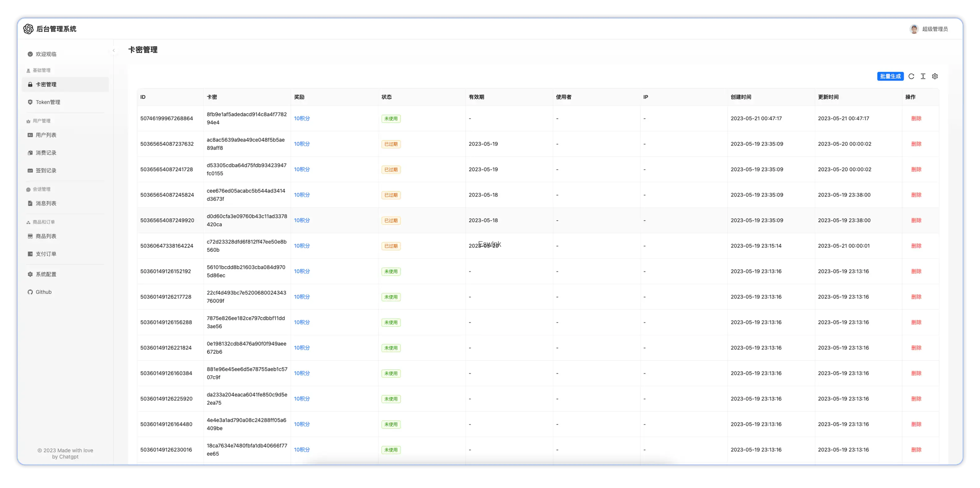
Task: Click the refresh table icon
Action: coord(911,77)
